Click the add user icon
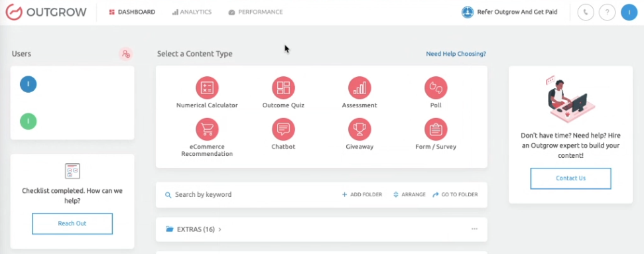644x254 pixels. click(x=126, y=54)
